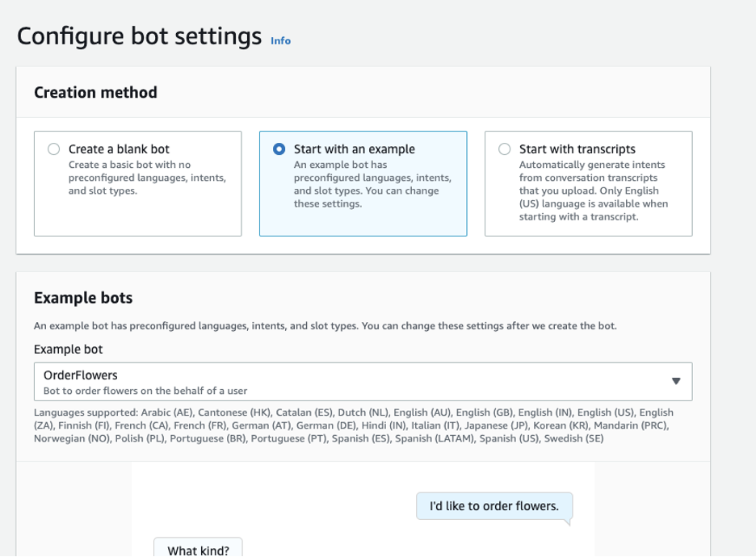Click the Example bots section header
756x557 pixels.
pyautogui.click(x=83, y=298)
